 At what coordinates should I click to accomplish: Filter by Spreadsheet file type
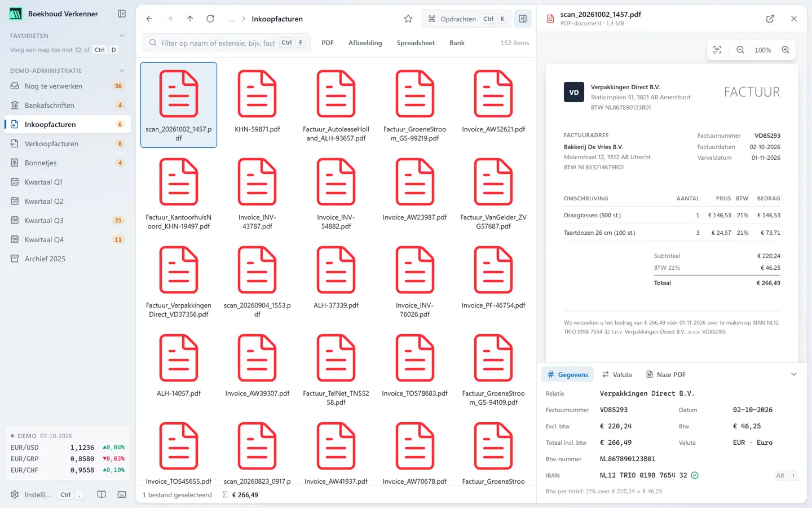click(x=416, y=43)
